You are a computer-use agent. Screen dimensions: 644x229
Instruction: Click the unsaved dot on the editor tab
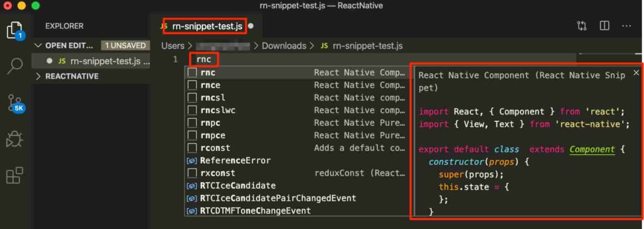tap(250, 26)
